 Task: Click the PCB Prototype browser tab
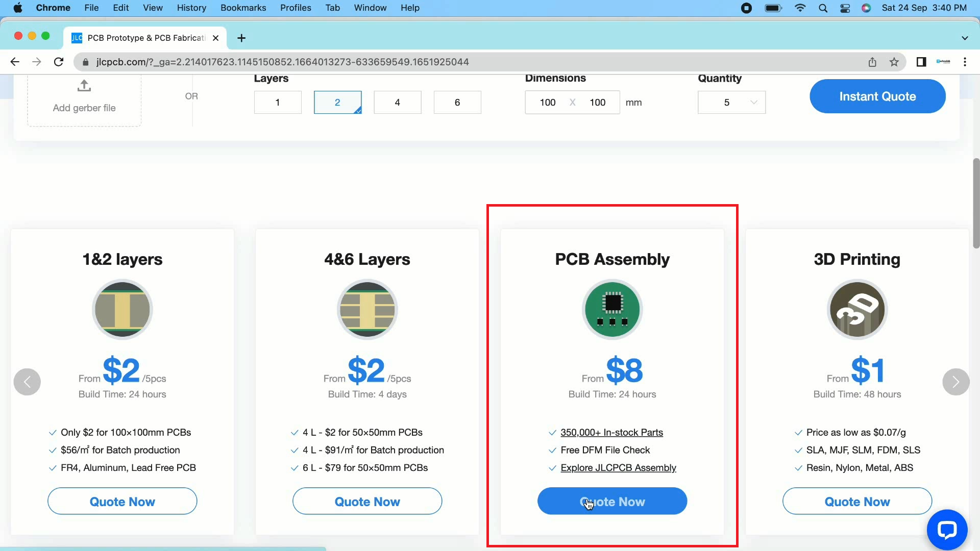[x=145, y=38]
